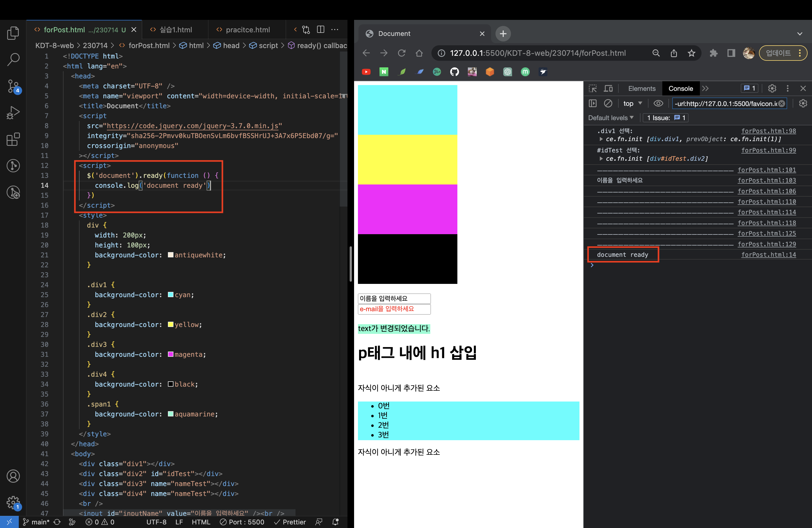812x528 pixels.
Task: Click the share icon in the address bar
Action: [x=673, y=53]
